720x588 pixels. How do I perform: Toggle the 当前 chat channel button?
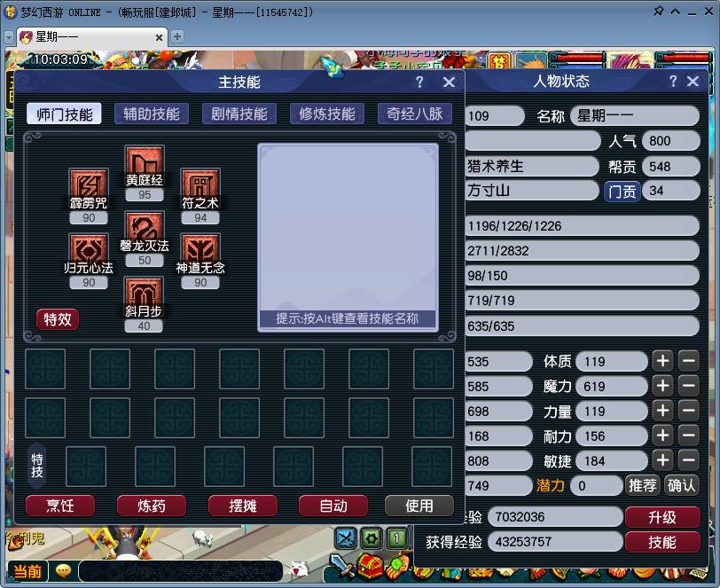[27, 571]
